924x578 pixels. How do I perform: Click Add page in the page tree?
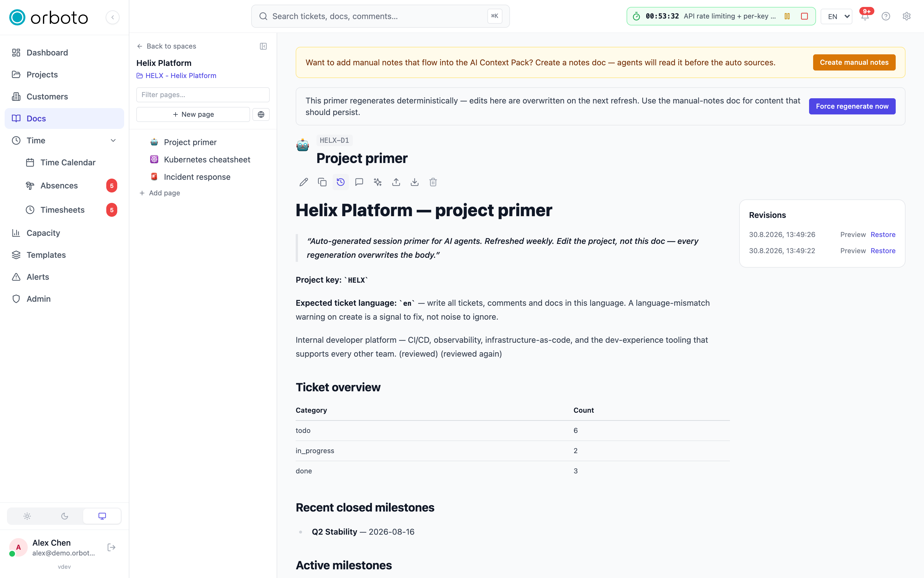(160, 193)
